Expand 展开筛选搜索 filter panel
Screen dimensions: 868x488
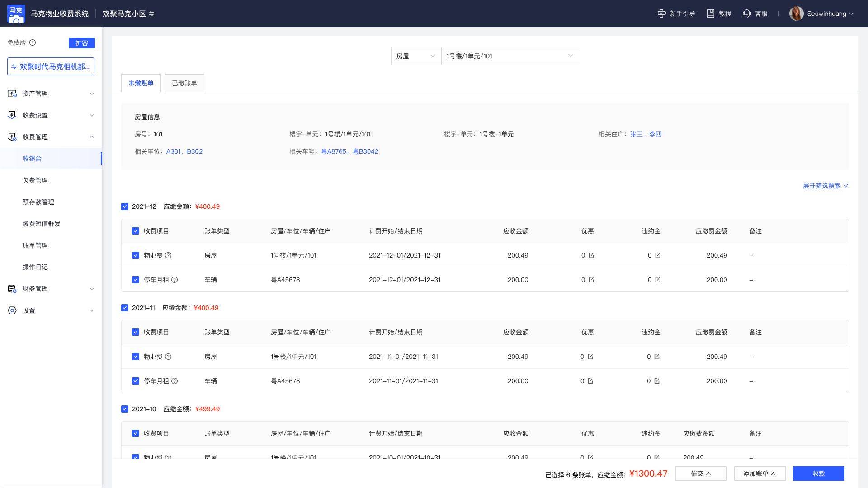826,186
